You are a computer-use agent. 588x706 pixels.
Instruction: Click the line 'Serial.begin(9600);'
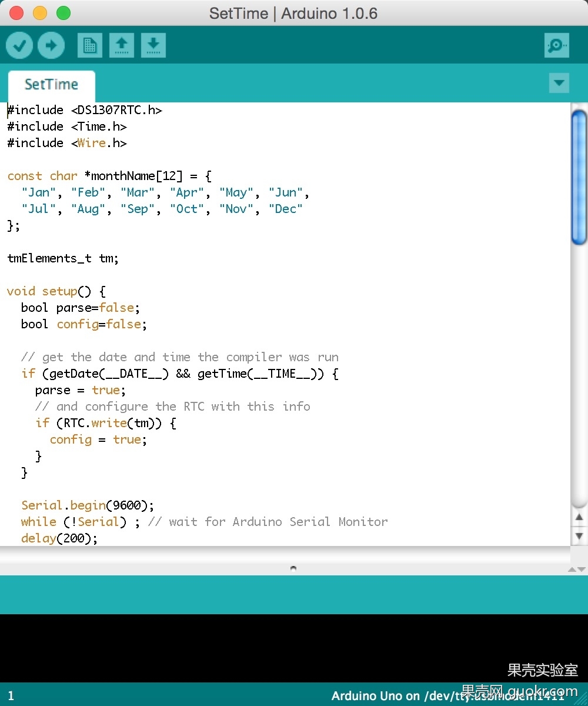point(88,505)
